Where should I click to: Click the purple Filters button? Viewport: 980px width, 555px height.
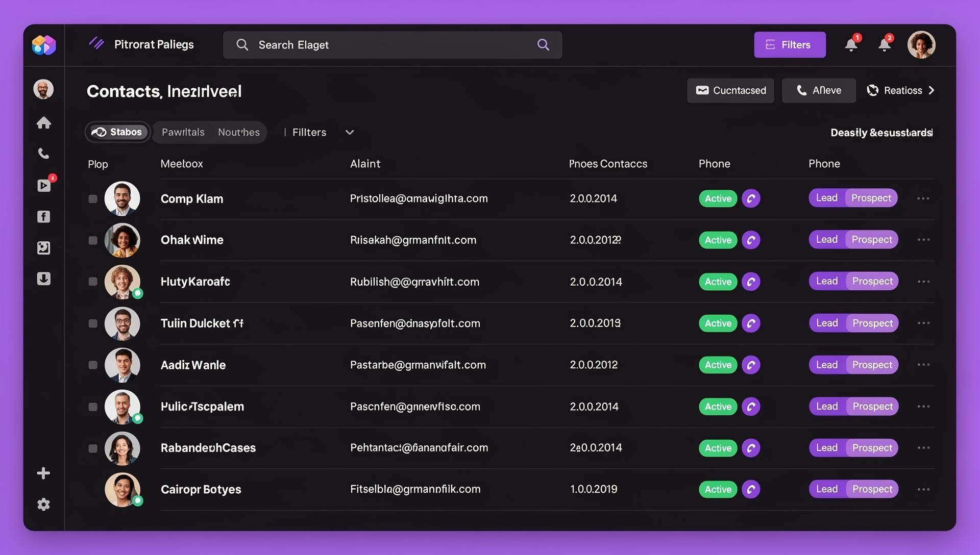point(790,45)
